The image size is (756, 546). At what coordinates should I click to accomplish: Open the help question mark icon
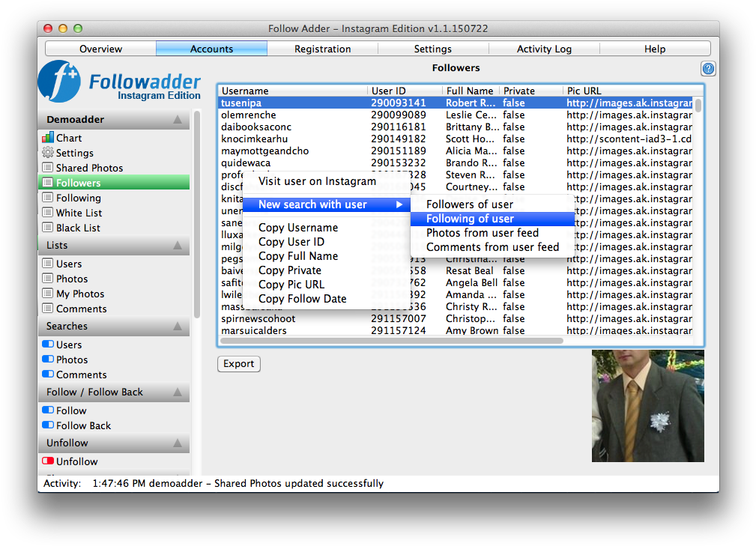[708, 69]
